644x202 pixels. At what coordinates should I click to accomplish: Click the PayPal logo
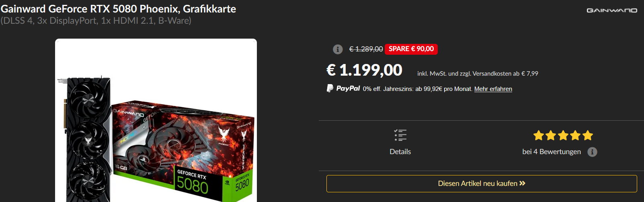343,88
